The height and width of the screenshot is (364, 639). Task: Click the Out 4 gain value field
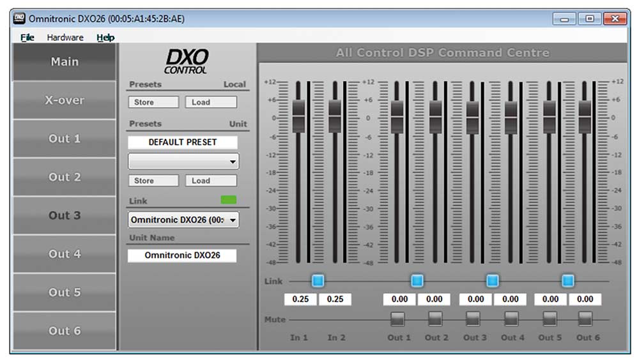(x=510, y=300)
